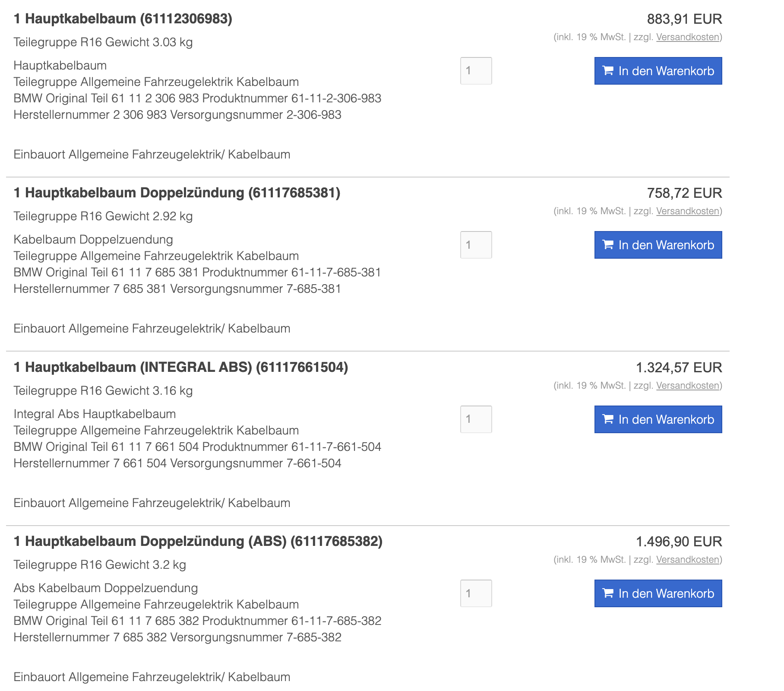Viewport: 784px width, 691px height.
Task: Click the 1.496,90 EUR price
Action: pos(679,542)
